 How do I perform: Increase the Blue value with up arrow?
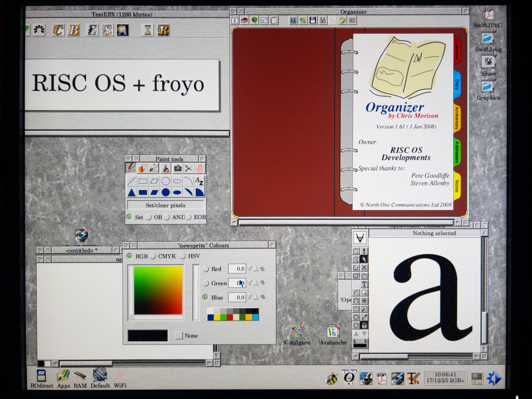[x=256, y=297]
